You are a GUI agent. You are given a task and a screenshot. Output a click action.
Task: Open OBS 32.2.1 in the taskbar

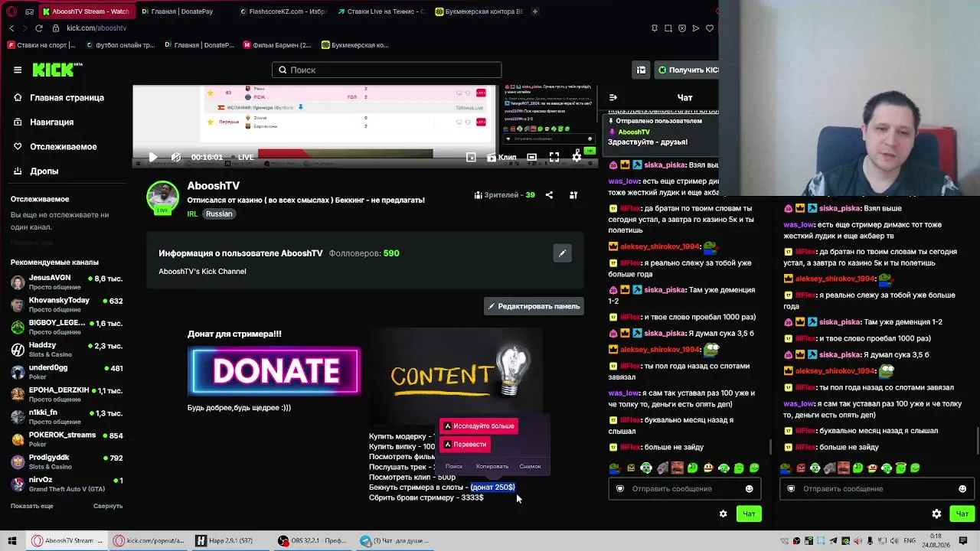[312, 541]
